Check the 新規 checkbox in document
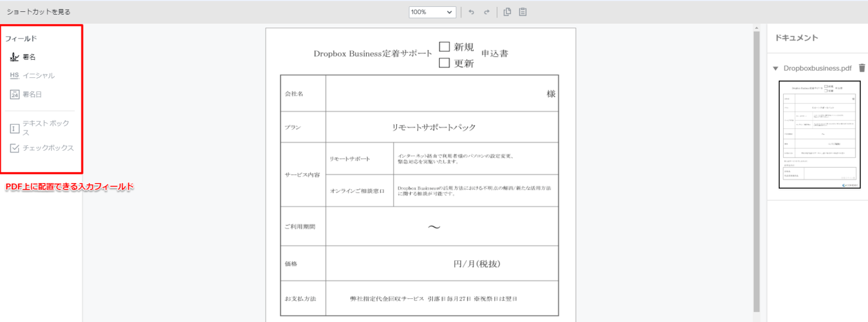Image resolution: width=868 pixels, height=322 pixels. (444, 47)
